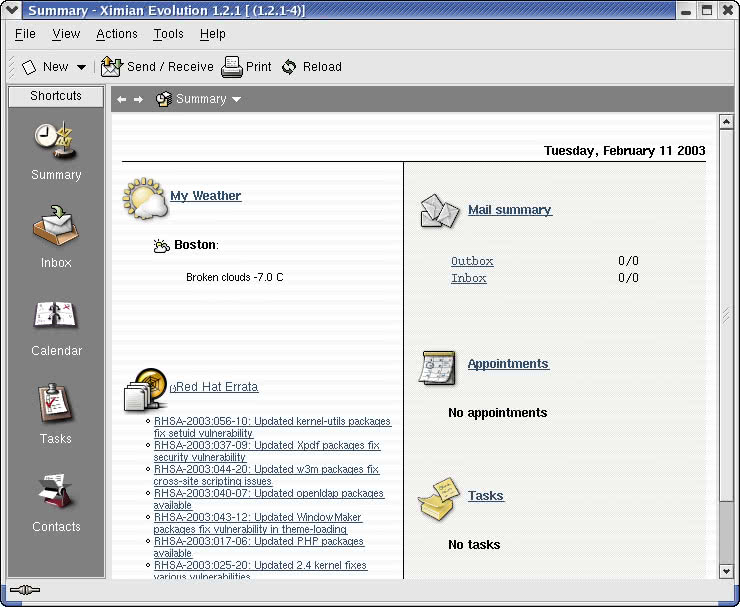Go back using the left arrow icon
The height and width of the screenshot is (607, 740).
click(x=121, y=99)
